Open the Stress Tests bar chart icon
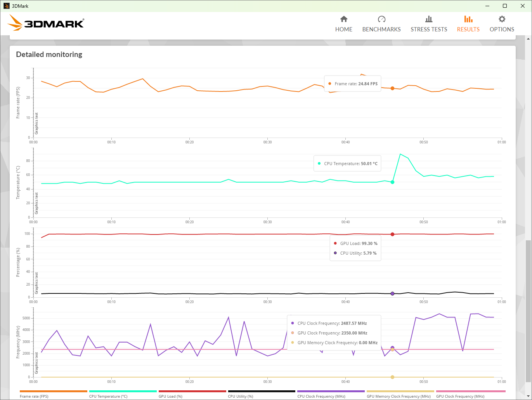532x400 pixels. coord(429,19)
